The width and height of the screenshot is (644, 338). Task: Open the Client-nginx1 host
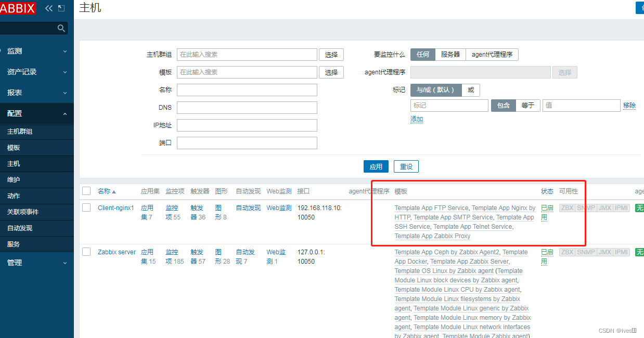pyautogui.click(x=116, y=208)
